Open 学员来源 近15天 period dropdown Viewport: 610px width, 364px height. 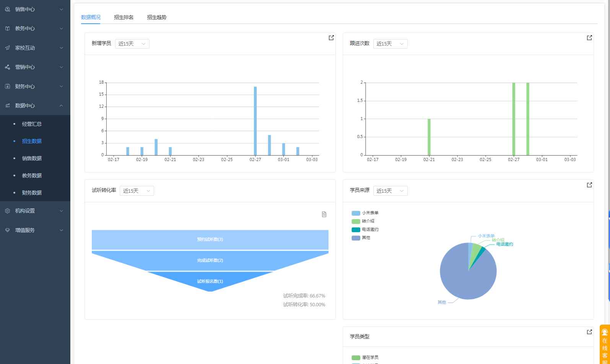(390, 191)
